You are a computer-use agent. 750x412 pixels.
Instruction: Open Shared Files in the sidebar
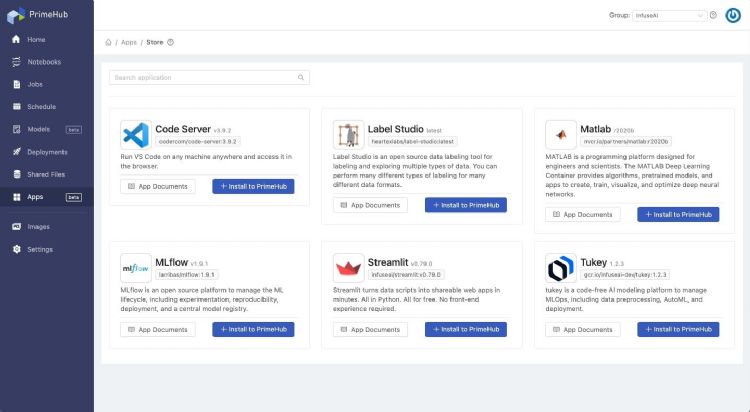coord(47,174)
